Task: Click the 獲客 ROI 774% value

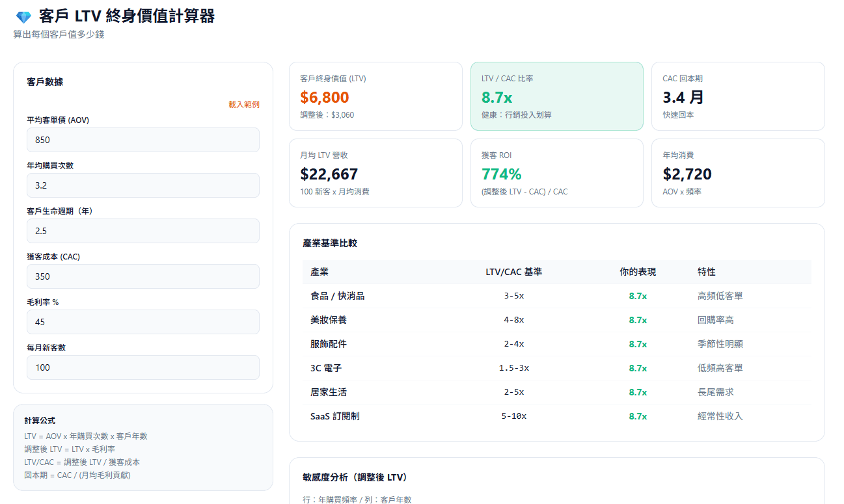Action: click(x=502, y=174)
